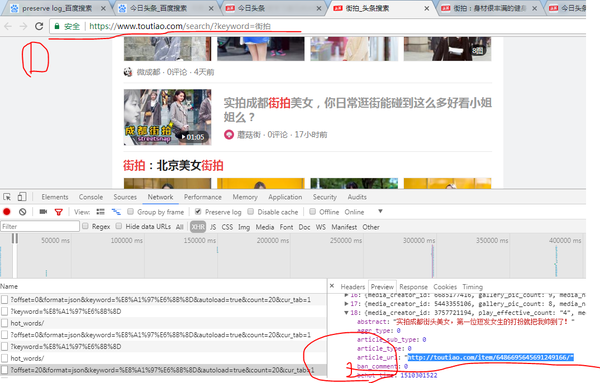Switch to the Memory tab
The image size is (600, 383).
click(245, 197)
